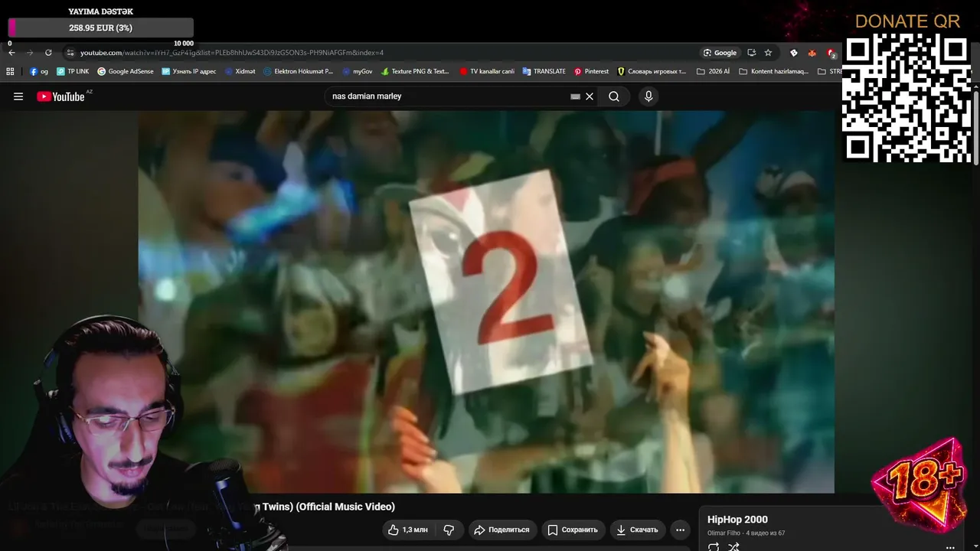Click the browser forward arrow
Viewport: 980px width, 551px height.
(x=30, y=53)
